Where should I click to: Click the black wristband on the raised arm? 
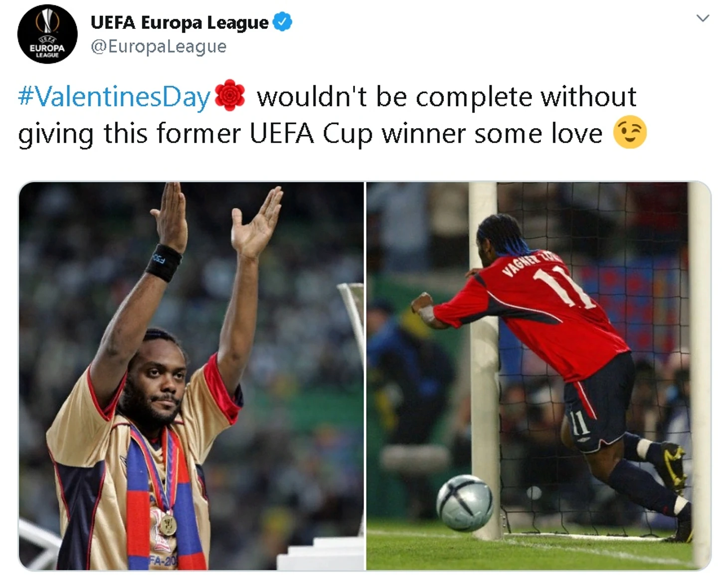pyautogui.click(x=164, y=262)
